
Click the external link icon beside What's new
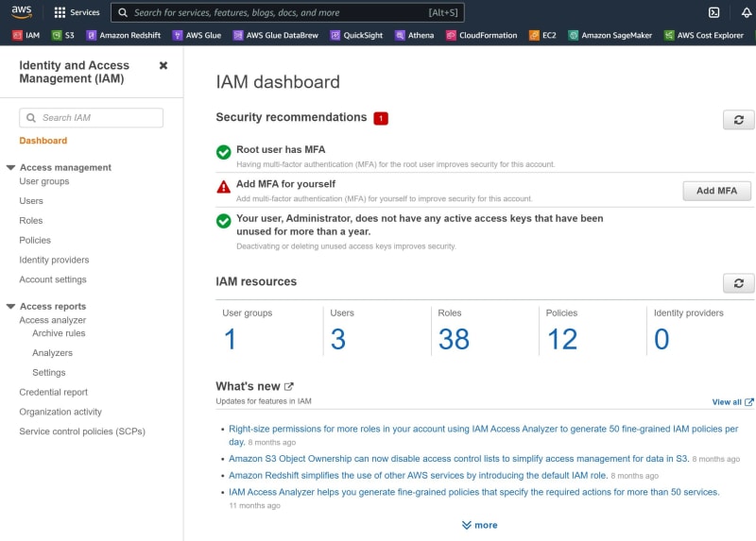click(x=289, y=386)
